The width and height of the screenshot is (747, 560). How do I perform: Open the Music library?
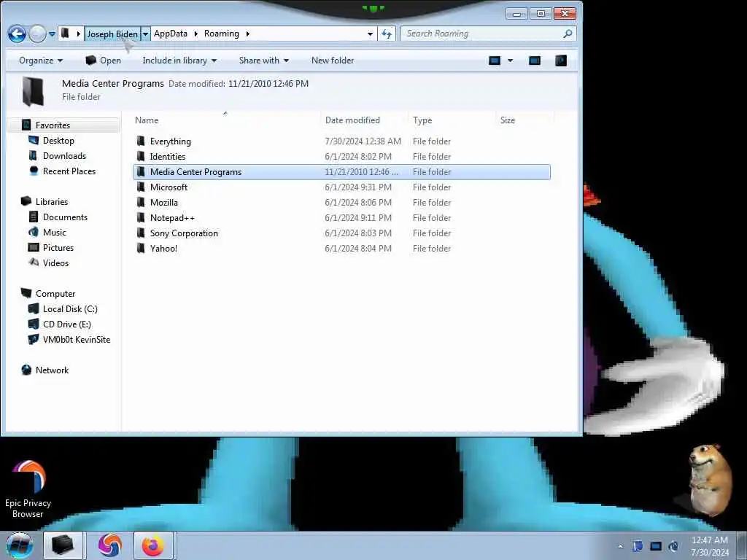click(x=54, y=233)
